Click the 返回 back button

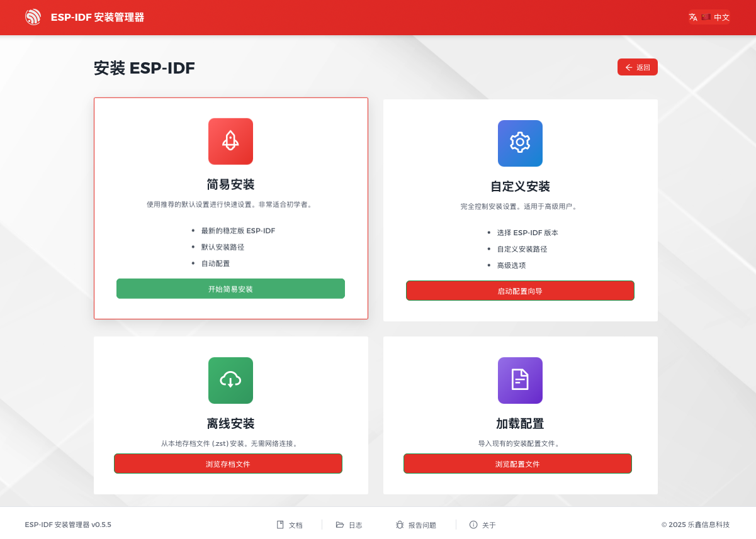637,67
